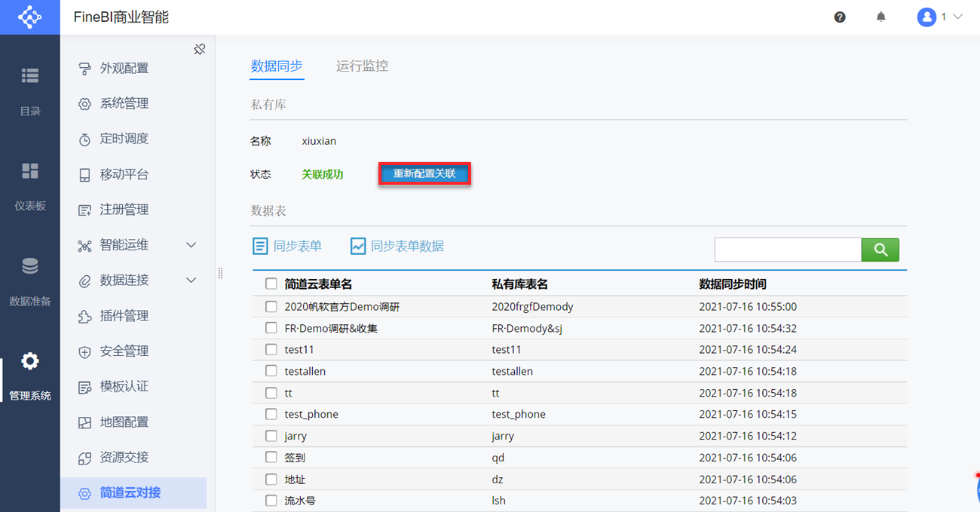Click the 插件管理 puzzle icon
The image size is (980, 512).
click(x=85, y=317)
